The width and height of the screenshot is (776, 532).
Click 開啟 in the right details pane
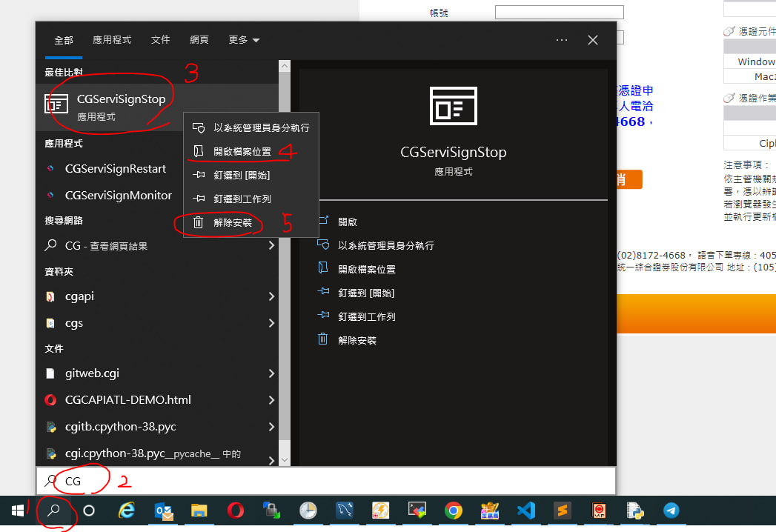[x=348, y=222]
